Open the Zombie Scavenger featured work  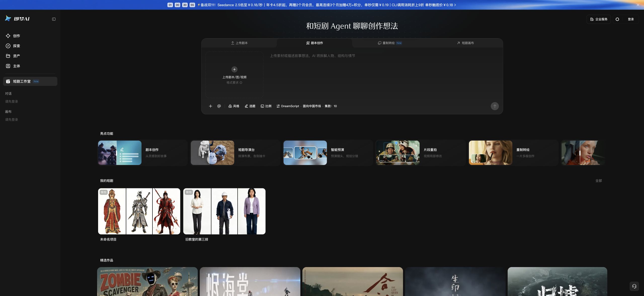tap(147, 281)
